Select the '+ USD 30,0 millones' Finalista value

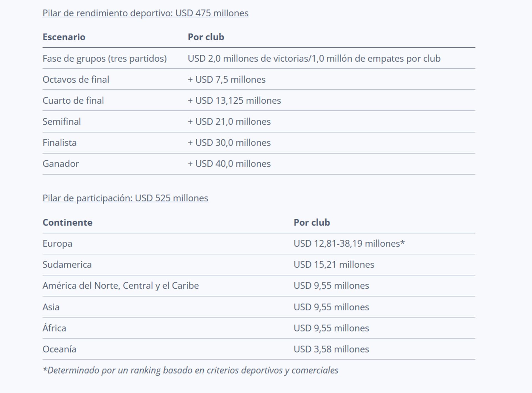coord(229,143)
